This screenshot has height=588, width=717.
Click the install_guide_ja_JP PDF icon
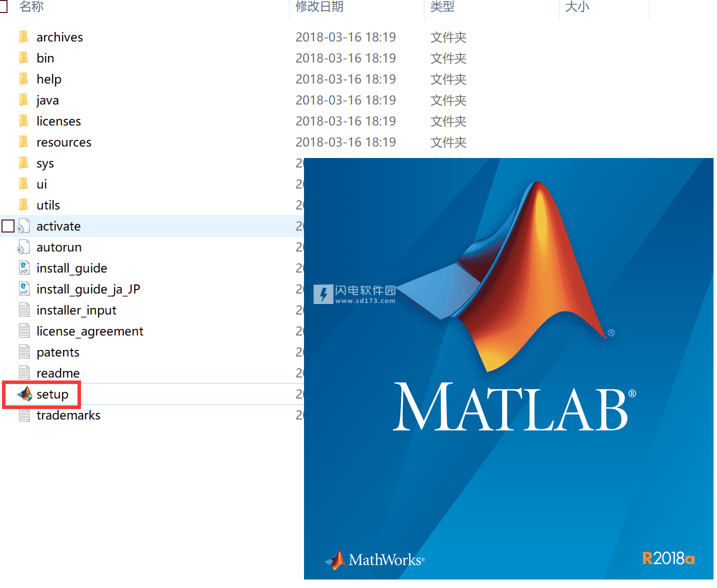[24, 289]
